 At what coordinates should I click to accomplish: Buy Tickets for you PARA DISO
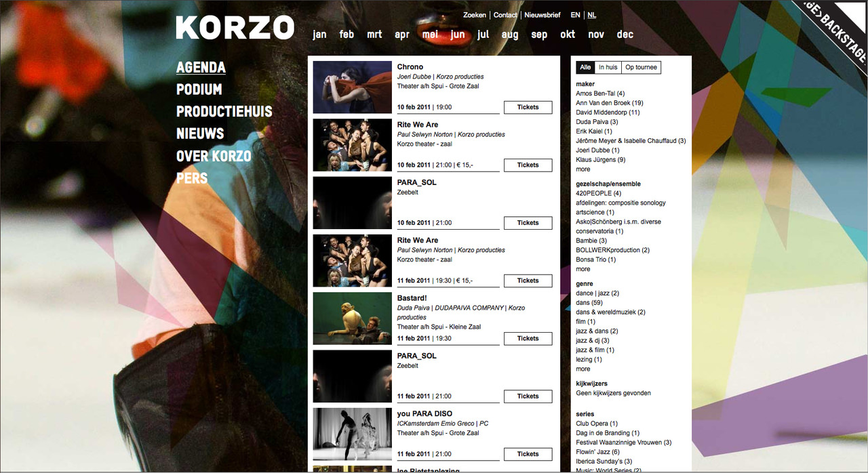click(x=528, y=454)
